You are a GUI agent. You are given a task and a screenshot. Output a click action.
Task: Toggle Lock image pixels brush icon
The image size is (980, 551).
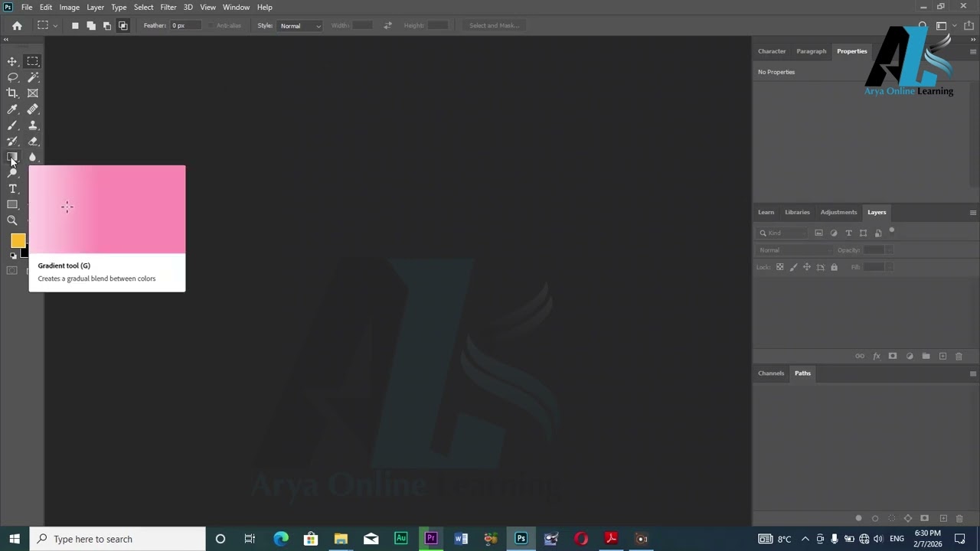point(793,267)
